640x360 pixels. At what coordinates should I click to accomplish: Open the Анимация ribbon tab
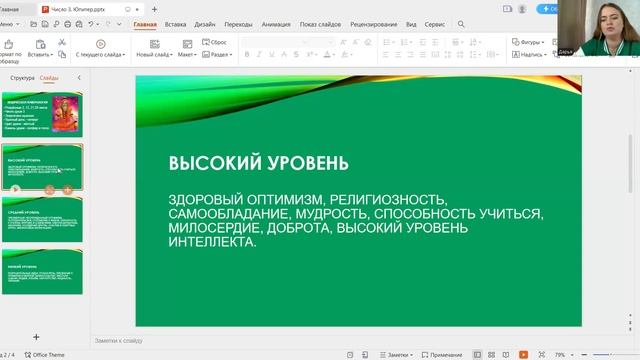click(x=276, y=24)
